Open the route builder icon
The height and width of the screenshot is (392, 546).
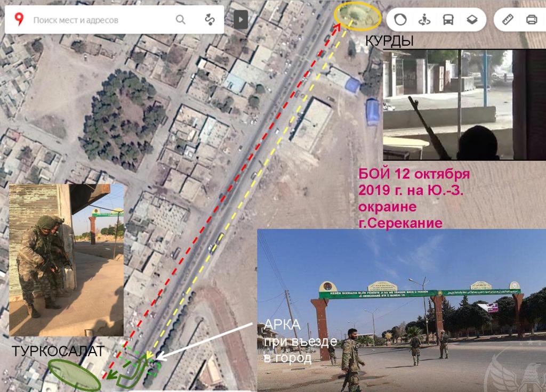pyautogui.click(x=210, y=20)
